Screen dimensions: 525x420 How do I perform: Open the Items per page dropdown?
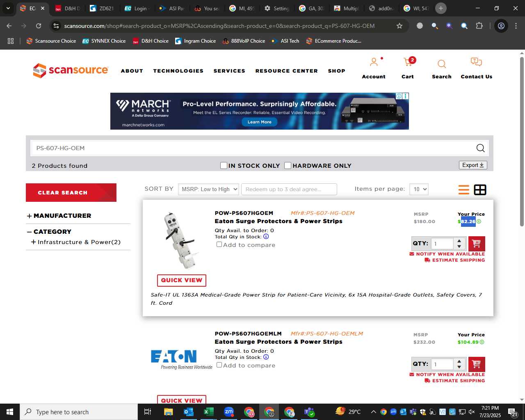tap(419, 189)
